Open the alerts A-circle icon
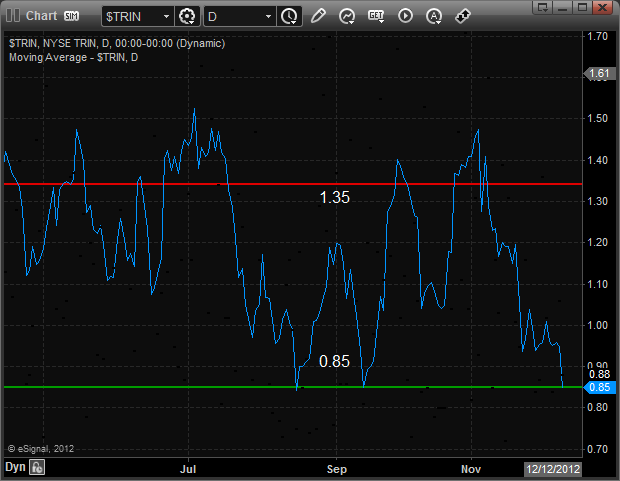The width and height of the screenshot is (620, 481). click(x=434, y=16)
